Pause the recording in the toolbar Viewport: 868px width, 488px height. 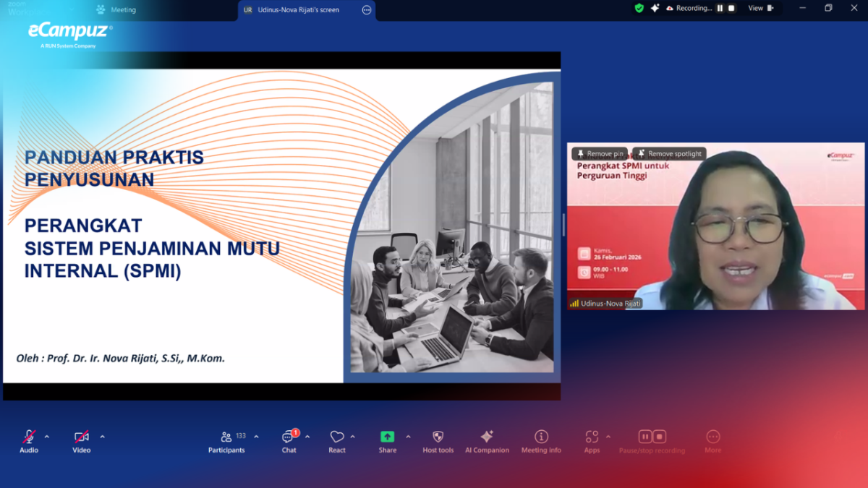(644, 437)
